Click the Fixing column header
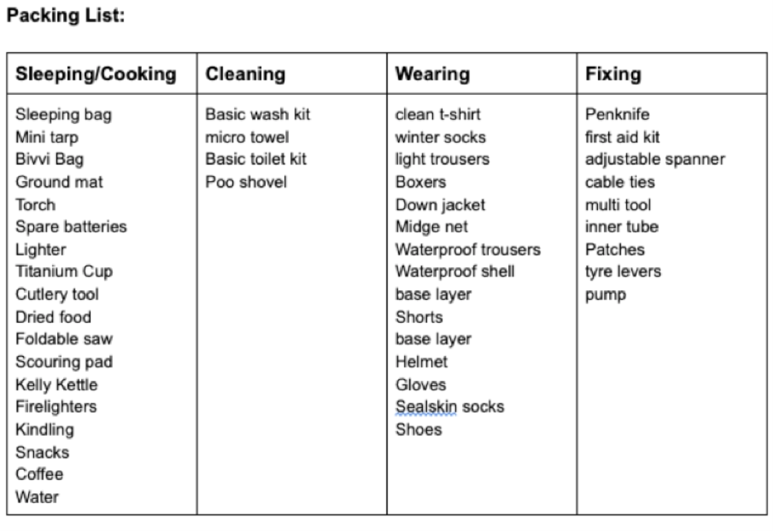This screenshot has height=532, width=774. pos(613,74)
